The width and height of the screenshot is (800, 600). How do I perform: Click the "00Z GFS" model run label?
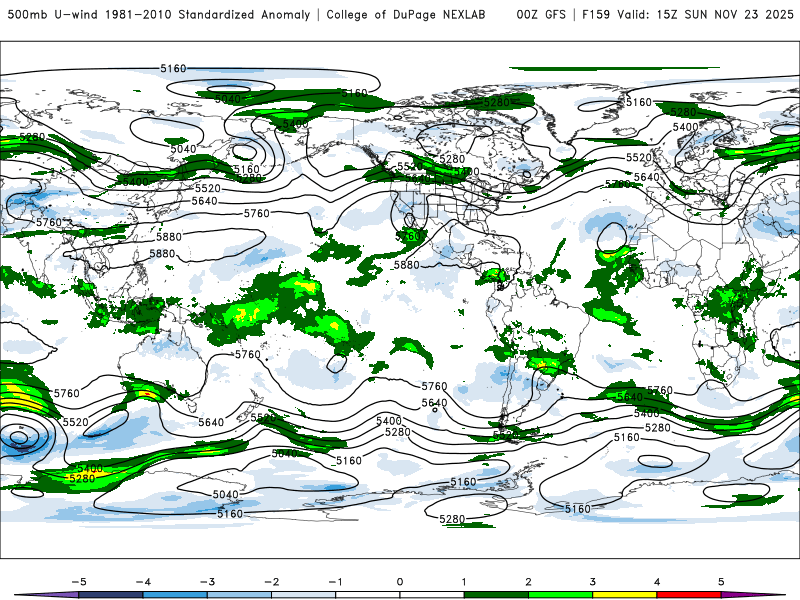pyautogui.click(x=541, y=15)
